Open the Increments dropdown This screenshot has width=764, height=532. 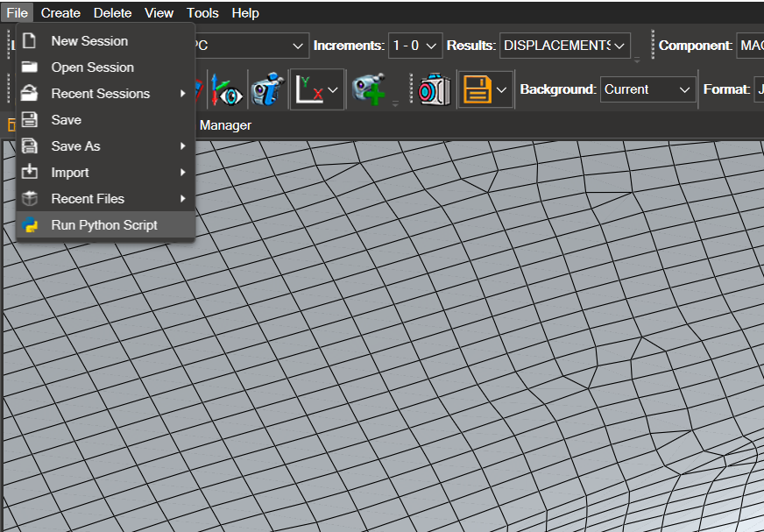(x=414, y=46)
